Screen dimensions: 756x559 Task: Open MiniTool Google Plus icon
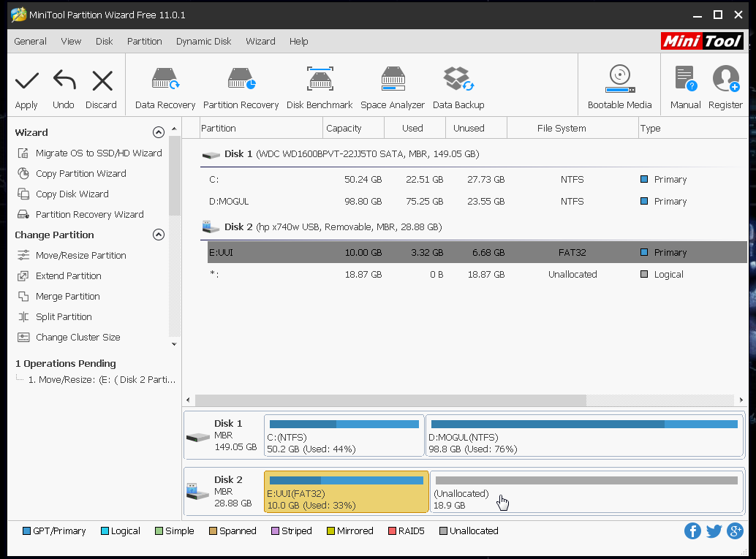(x=736, y=531)
